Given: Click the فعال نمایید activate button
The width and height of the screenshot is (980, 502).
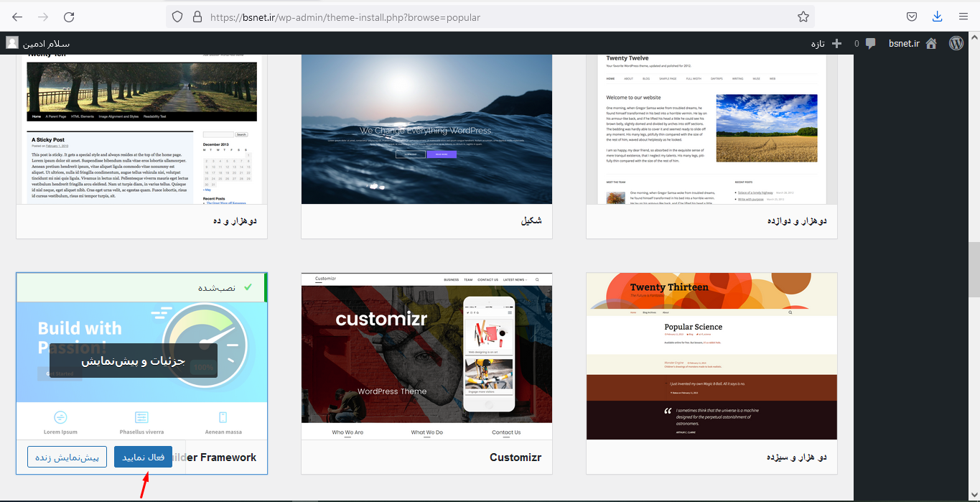Looking at the screenshot, I should tap(143, 457).
